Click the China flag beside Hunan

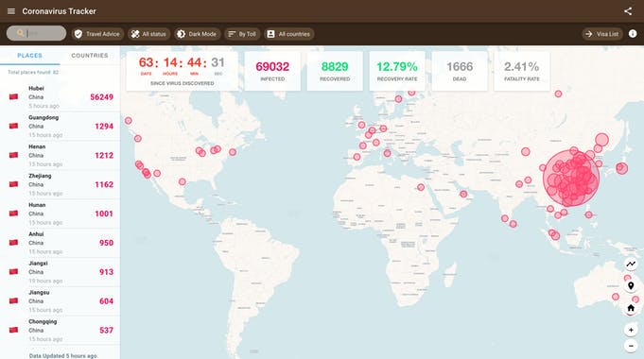point(13,214)
